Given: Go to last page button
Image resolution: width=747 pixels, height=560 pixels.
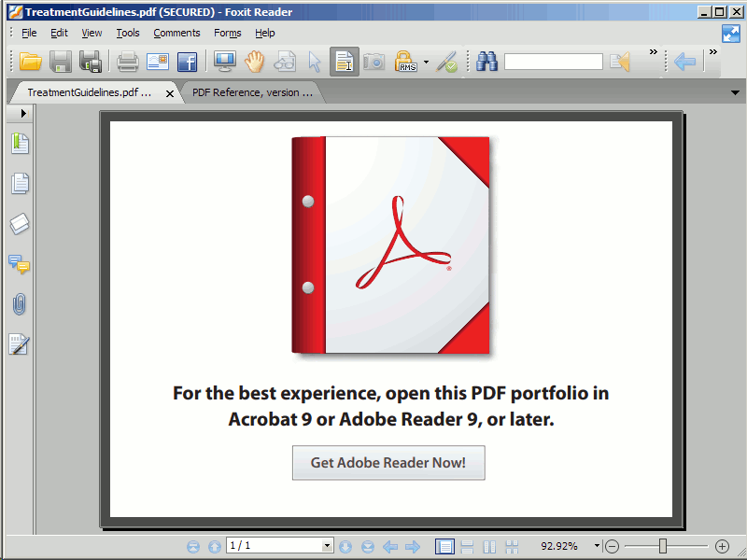Looking at the screenshot, I should pyautogui.click(x=367, y=546).
